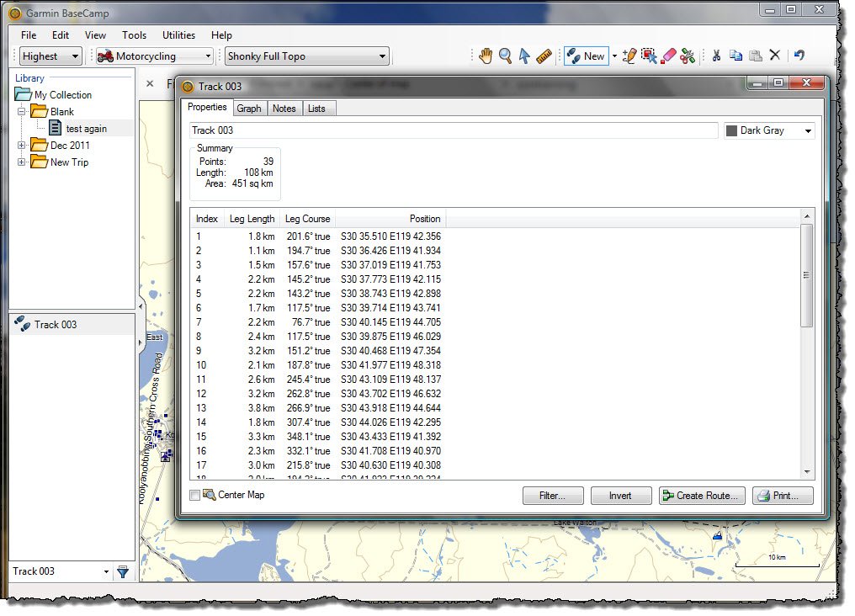This screenshot has width=855, height=616.
Task: Click the Invert button
Action: (x=620, y=496)
